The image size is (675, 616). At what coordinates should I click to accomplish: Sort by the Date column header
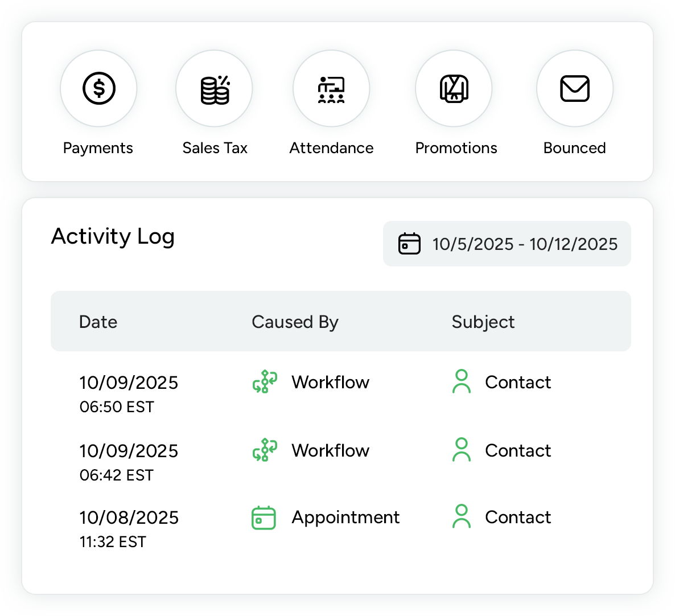(98, 322)
